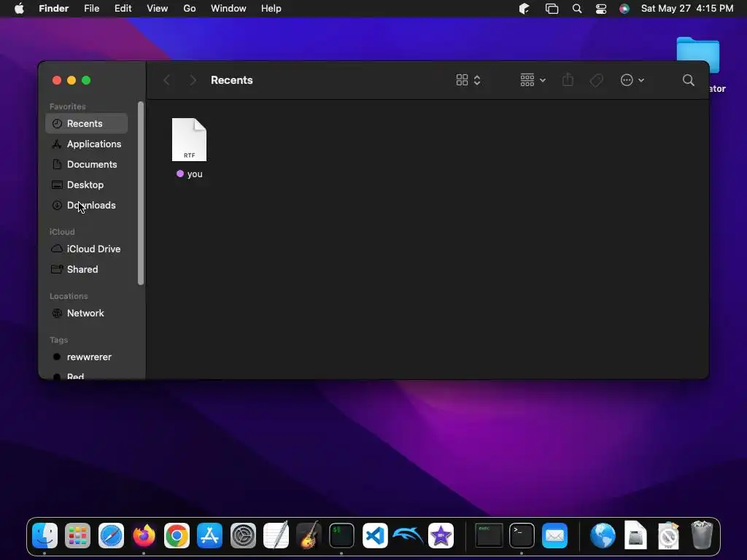747x560 pixels.
Task: Launch Firefox from the Dock
Action: [x=144, y=536]
